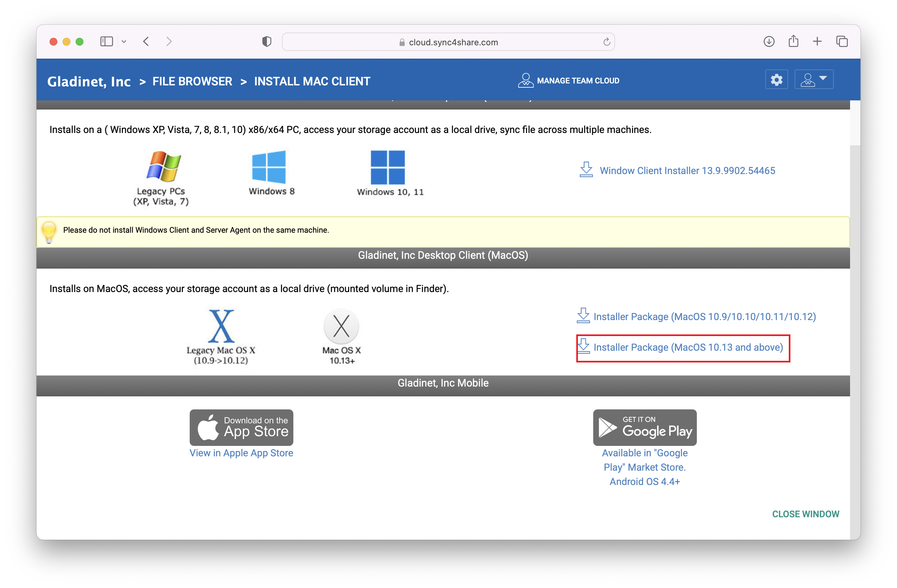This screenshot has height=588, width=897.
Task: Download Installer Package for MacOS 10.9 to 10.12
Action: [704, 316]
